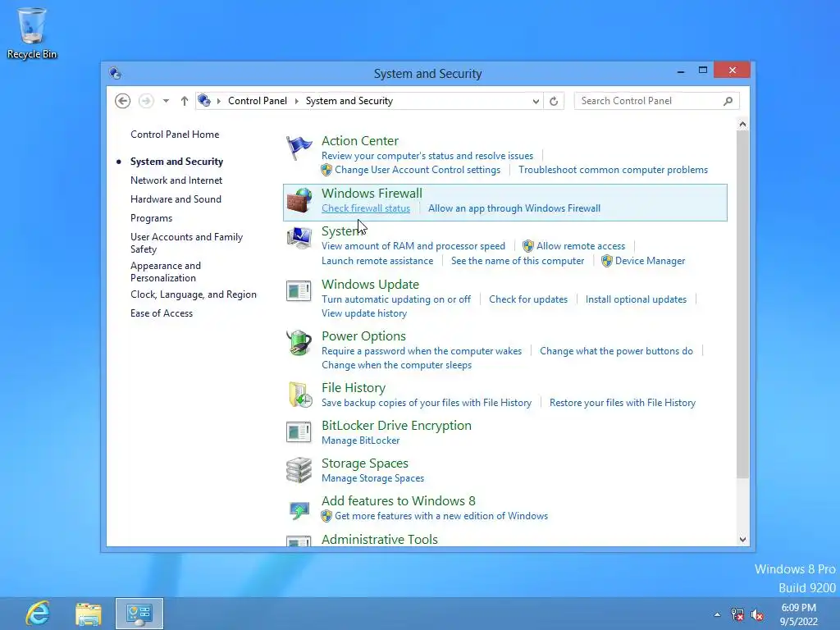The height and width of the screenshot is (630, 840).
Task: Click Check for updates link
Action: 528,299
